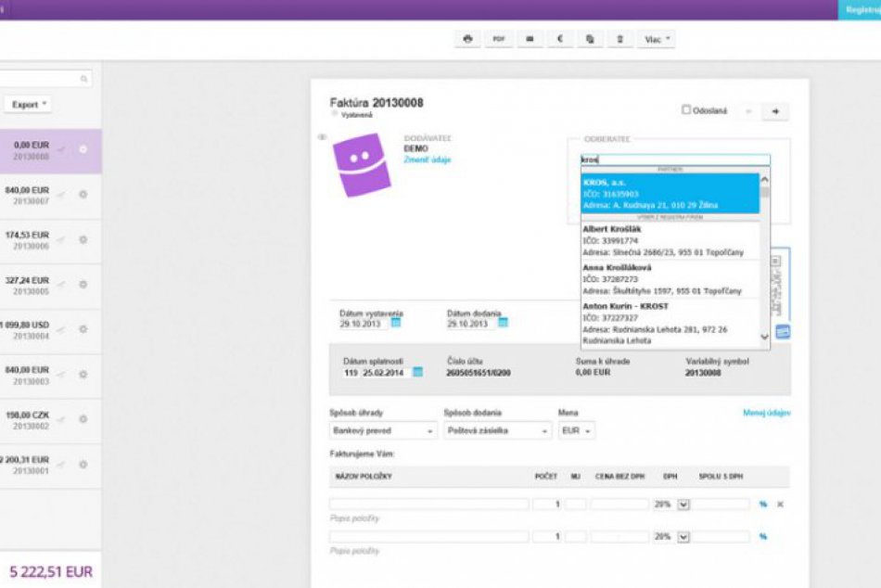881x588 pixels.
Task: Click the first Názov položky input field
Action: click(x=428, y=505)
